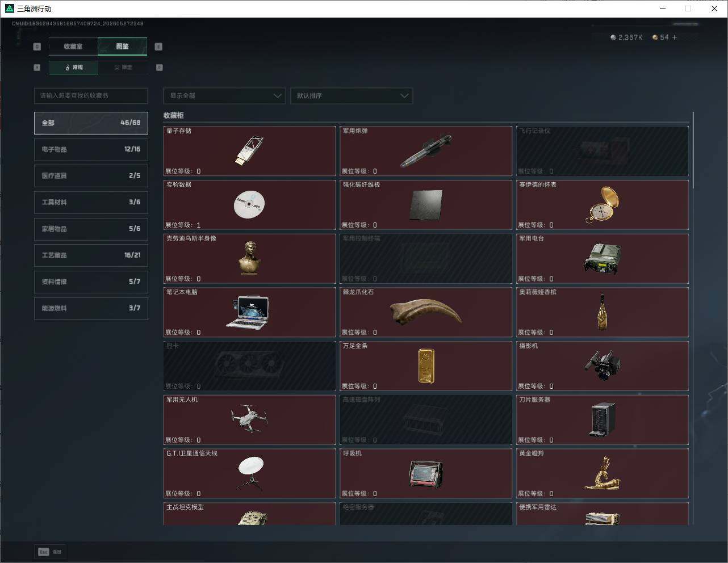Select the 常规 sub-tab
The image size is (728, 563).
pyautogui.click(x=74, y=68)
